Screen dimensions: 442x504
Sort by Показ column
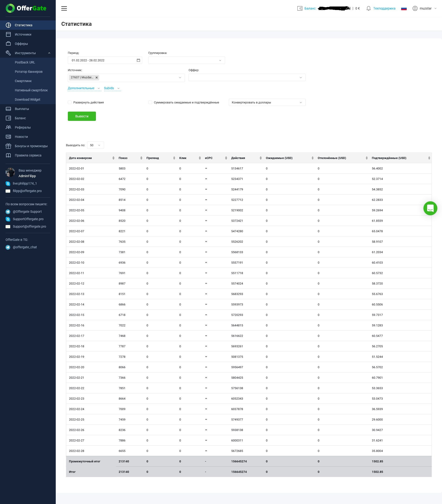click(141, 158)
